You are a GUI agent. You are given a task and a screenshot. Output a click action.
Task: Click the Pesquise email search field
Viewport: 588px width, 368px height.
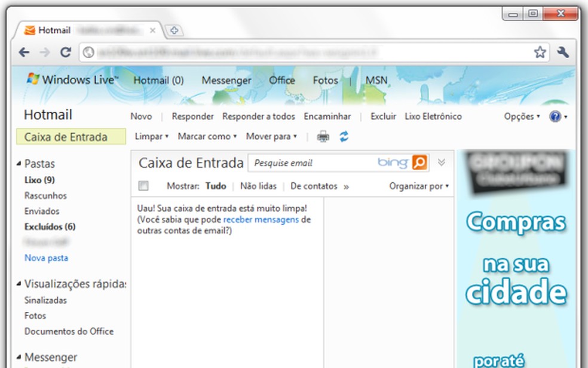(x=311, y=162)
